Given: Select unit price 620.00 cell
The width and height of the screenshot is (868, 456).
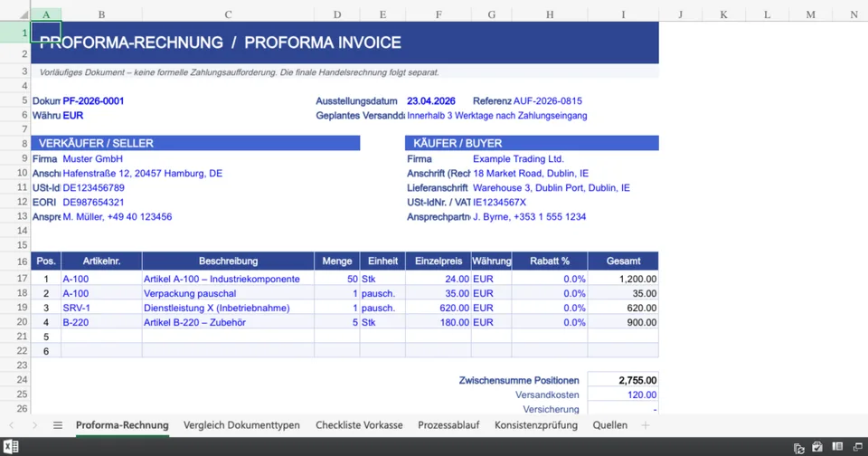Looking at the screenshot, I should coord(439,308).
